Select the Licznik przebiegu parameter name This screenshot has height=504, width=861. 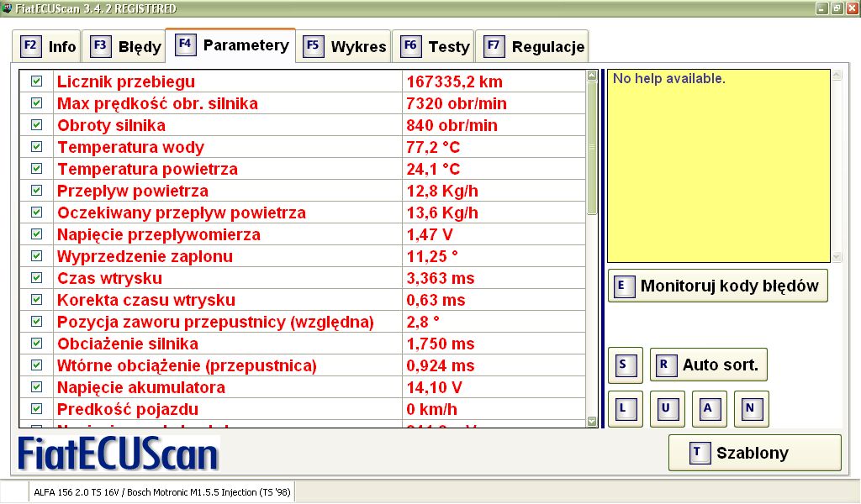(126, 81)
